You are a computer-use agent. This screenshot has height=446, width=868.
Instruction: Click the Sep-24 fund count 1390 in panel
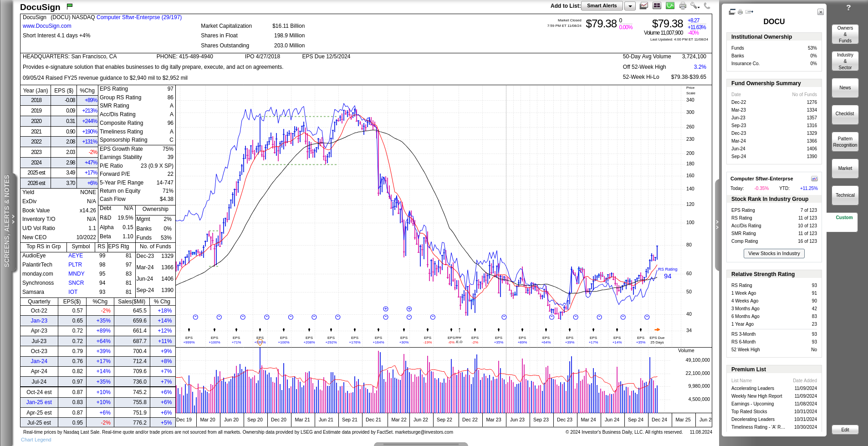tap(812, 156)
